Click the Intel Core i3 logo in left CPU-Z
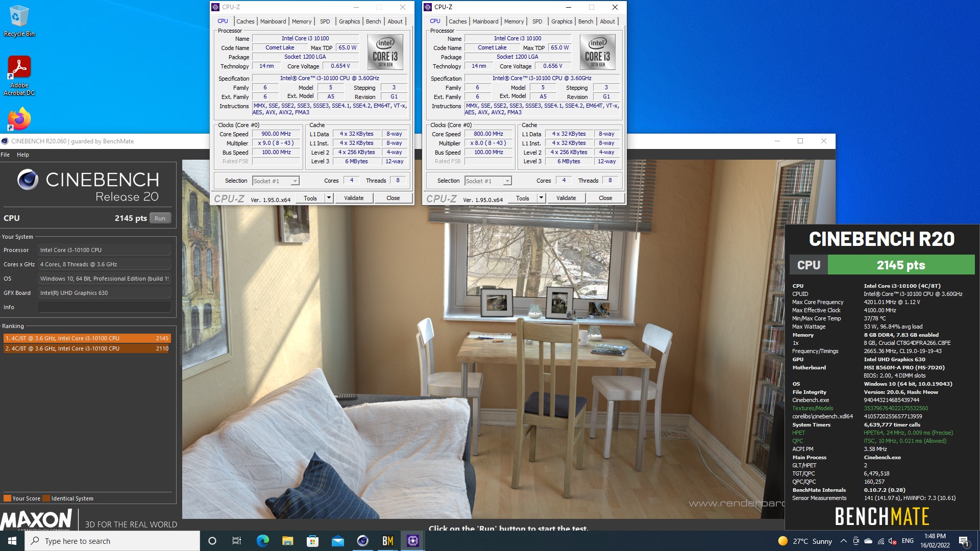980x551 pixels. coord(385,52)
